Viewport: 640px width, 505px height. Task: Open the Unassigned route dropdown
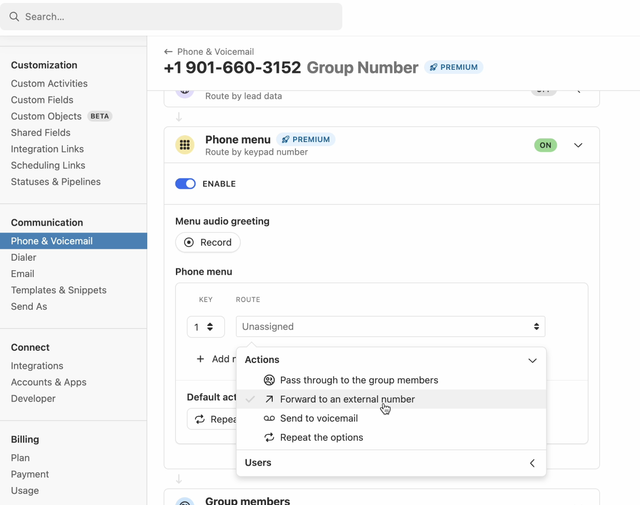(x=391, y=327)
